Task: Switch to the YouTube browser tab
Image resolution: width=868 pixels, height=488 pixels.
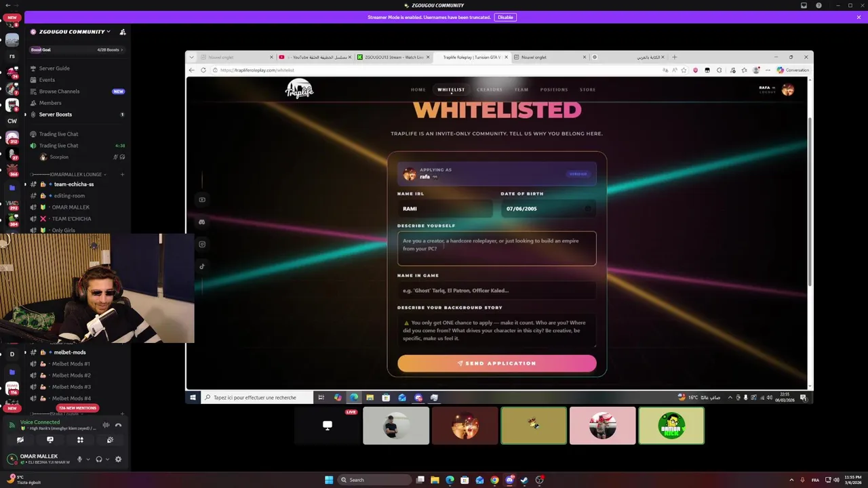Action: (315, 58)
